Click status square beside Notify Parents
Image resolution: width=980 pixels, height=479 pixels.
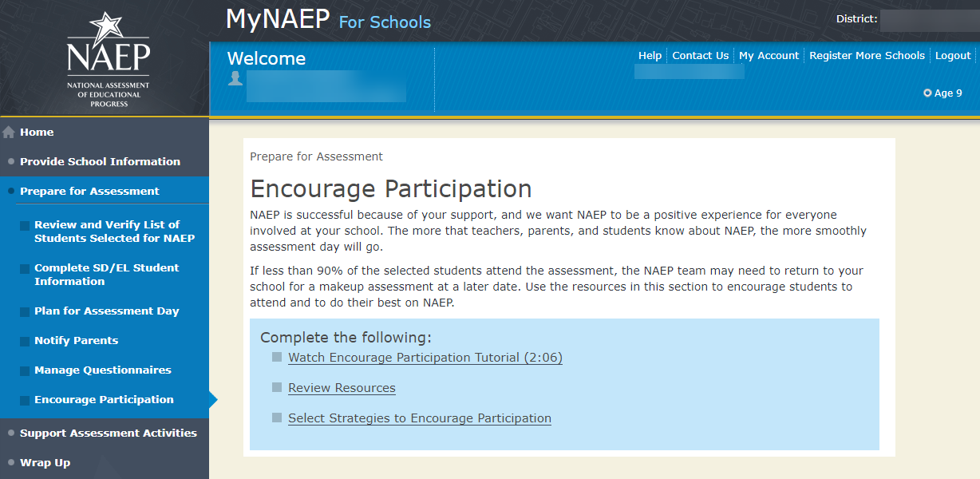[25, 342]
